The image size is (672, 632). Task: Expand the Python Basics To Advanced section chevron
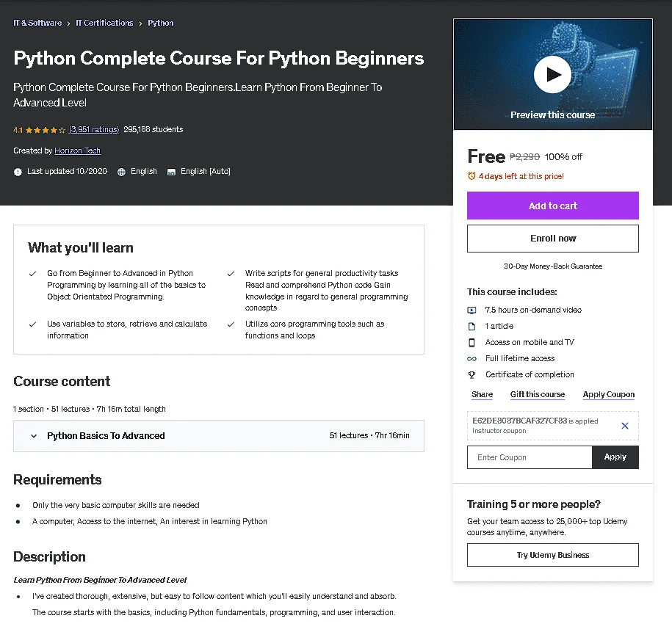pyautogui.click(x=34, y=436)
